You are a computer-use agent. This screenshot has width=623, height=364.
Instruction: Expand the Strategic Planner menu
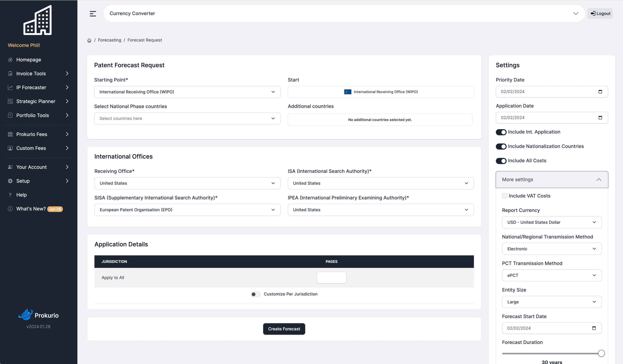(x=67, y=101)
